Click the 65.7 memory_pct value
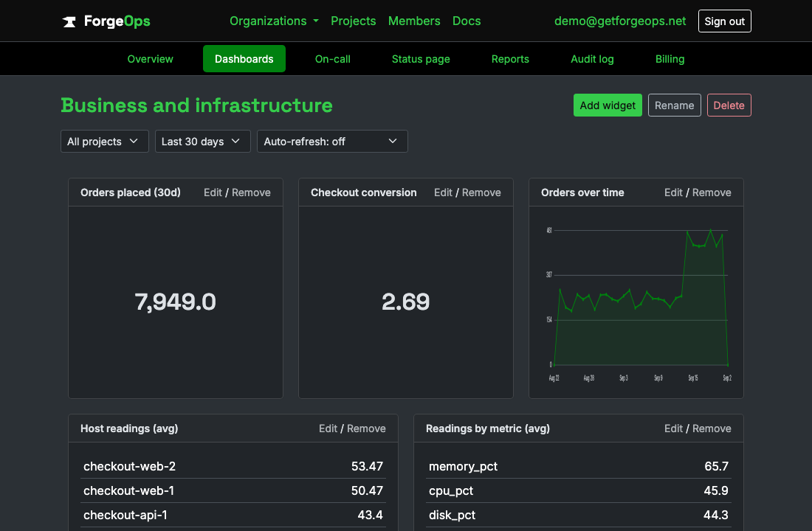This screenshot has height=531, width=812. 716,466
